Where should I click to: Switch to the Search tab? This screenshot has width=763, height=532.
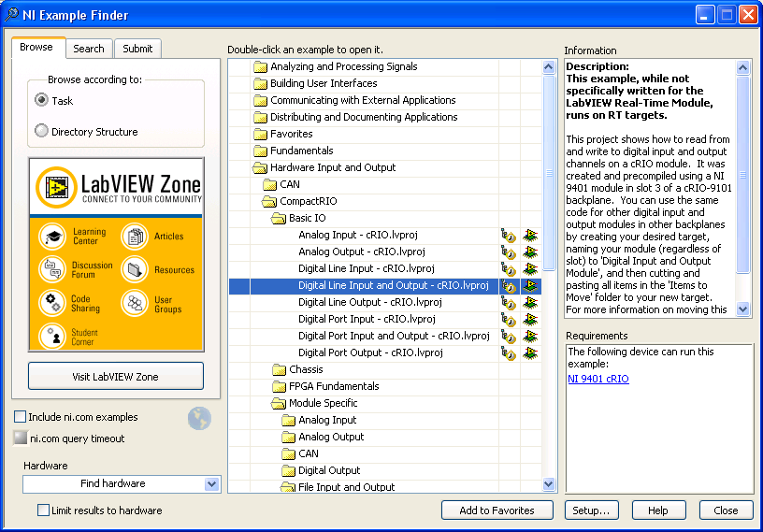tap(89, 49)
